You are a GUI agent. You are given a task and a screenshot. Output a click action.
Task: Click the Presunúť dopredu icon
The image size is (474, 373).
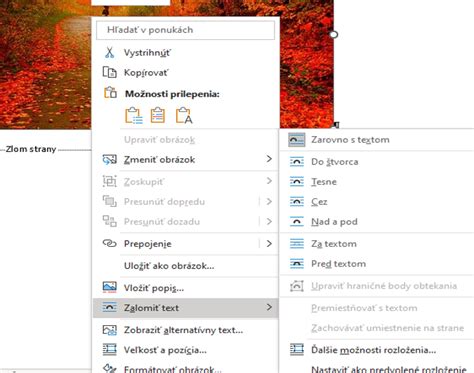pos(109,201)
